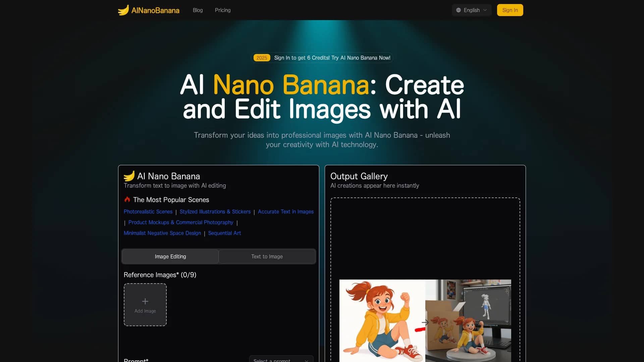Open Minimalist Negative Space Design link
Image resolution: width=644 pixels, height=362 pixels.
162,233
